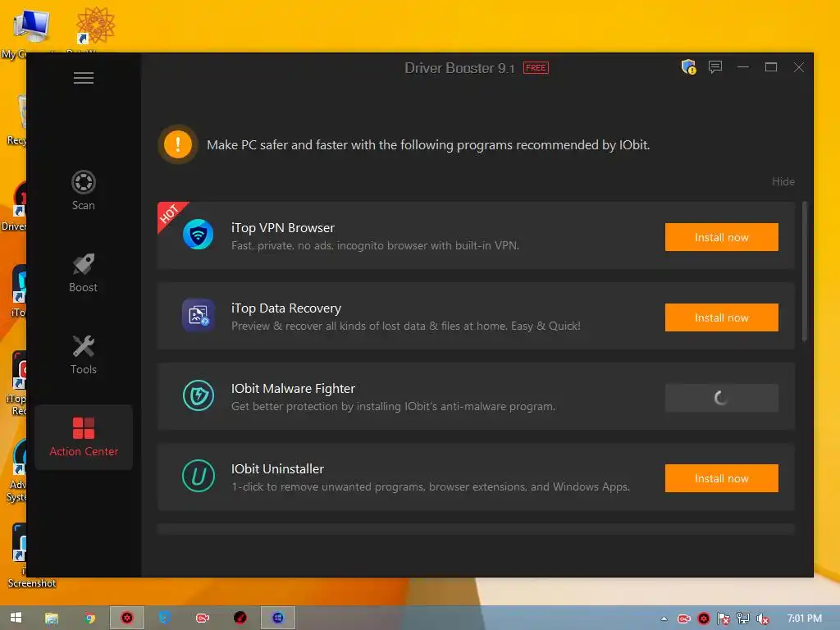Hide the recommended programs list
This screenshot has height=630, width=840.
pos(783,181)
